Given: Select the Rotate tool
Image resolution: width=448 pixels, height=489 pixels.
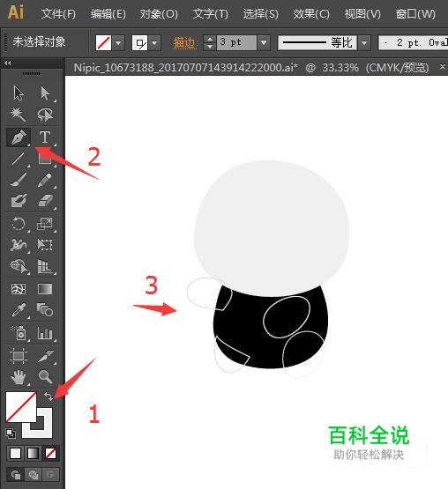Looking at the screenshot, I should click(19, 224).
